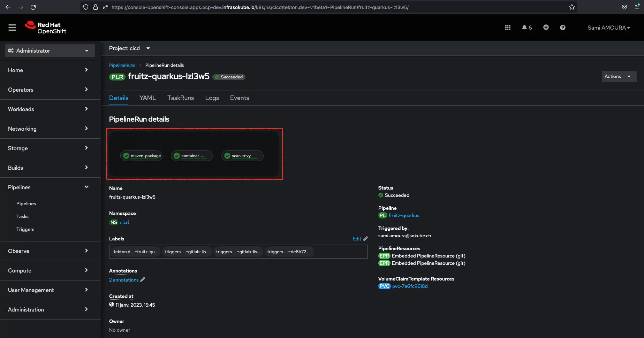Toggle the hamburger navigation menu
The height and width of the screenshot is (338, 644).
[12, 28]
